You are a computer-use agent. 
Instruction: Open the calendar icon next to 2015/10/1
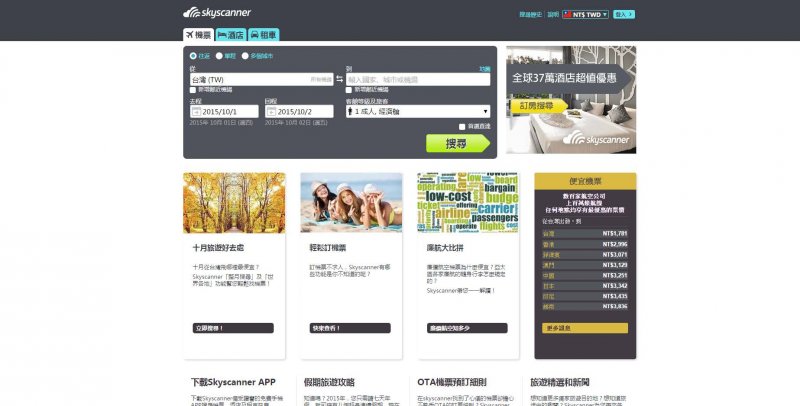(x=196, y=112)
